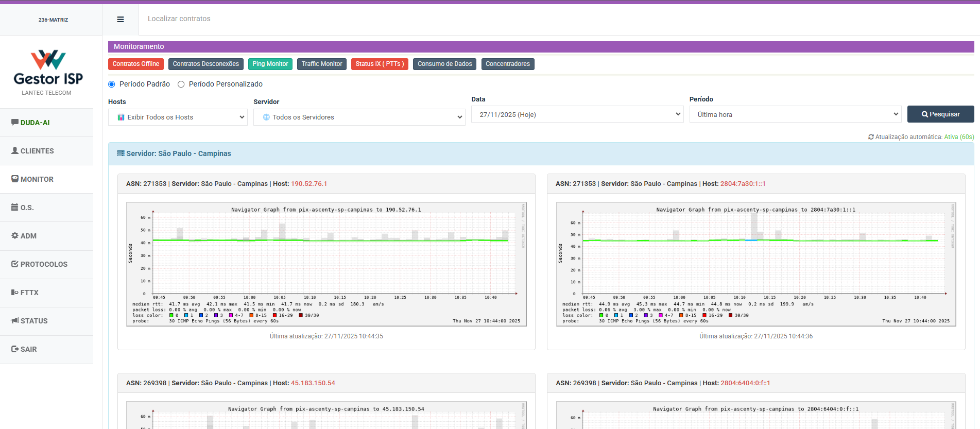Expand the Exibir Todos os Hosts dropdown

[178, 117]
